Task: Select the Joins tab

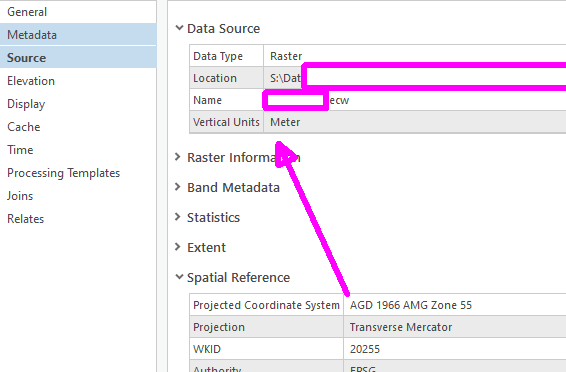Action: [x=20, y=196]
